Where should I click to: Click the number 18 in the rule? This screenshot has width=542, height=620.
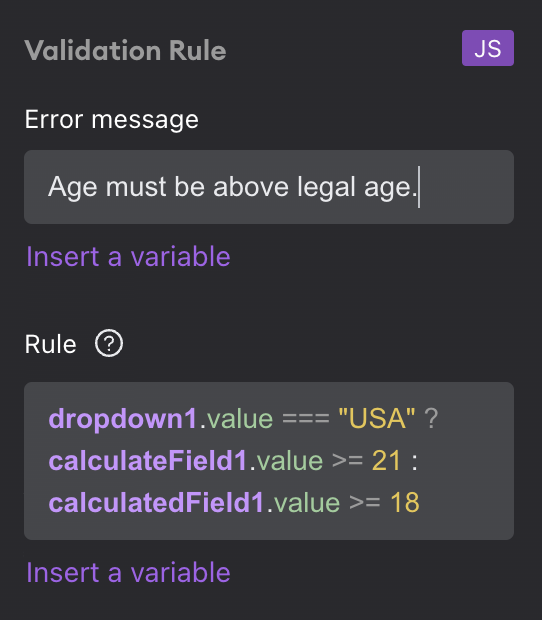click(x=404, y=503)
